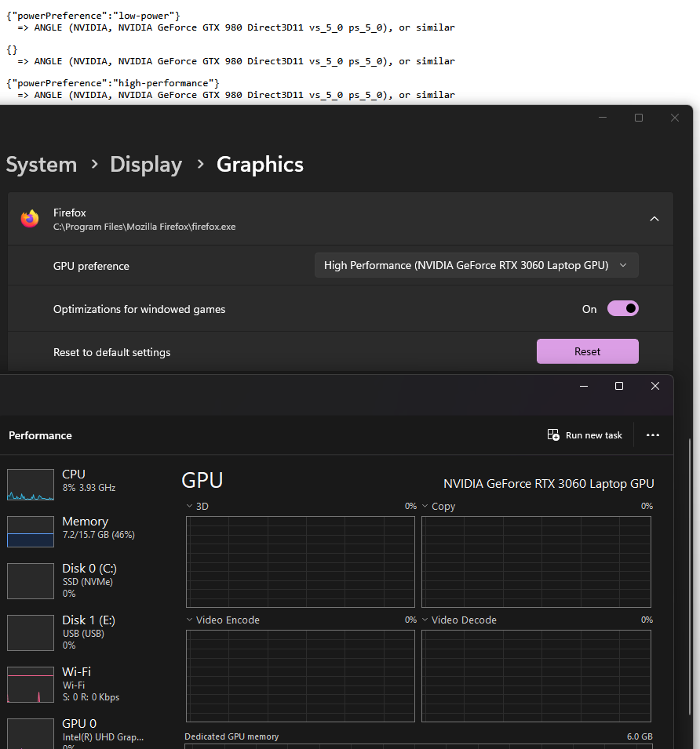Click the Copy GPU usage graph
Viewport: 700px width, 749px height.
pos(536,562)
